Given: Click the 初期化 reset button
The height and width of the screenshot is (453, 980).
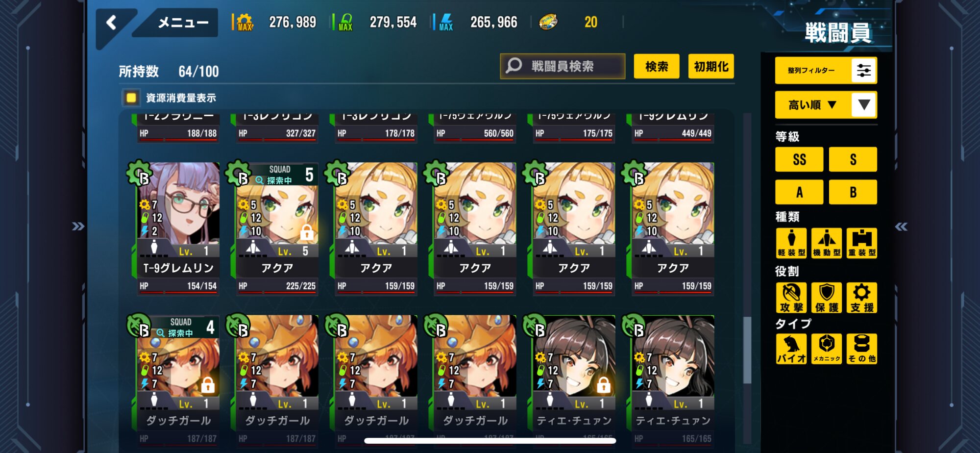Looking at the screenshot, I should tap(711, 66).
